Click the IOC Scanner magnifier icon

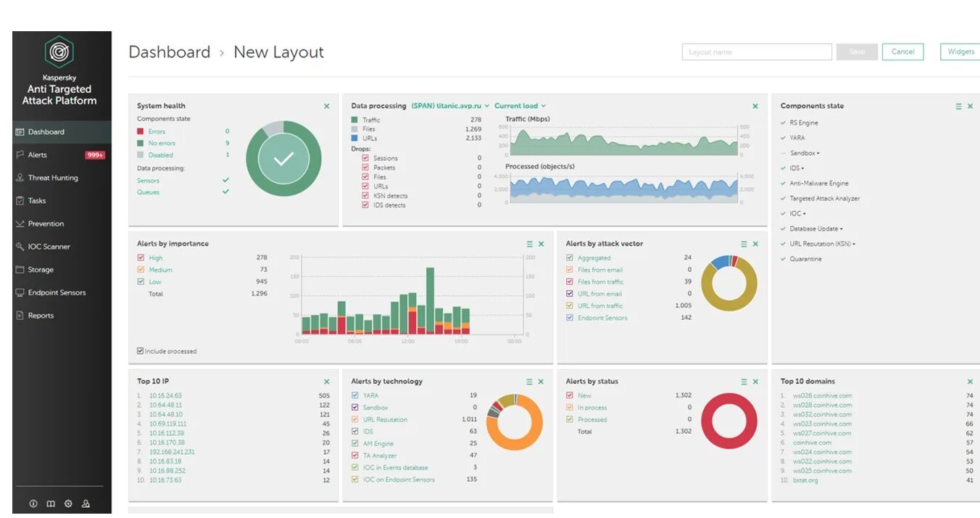coord(20,247)
